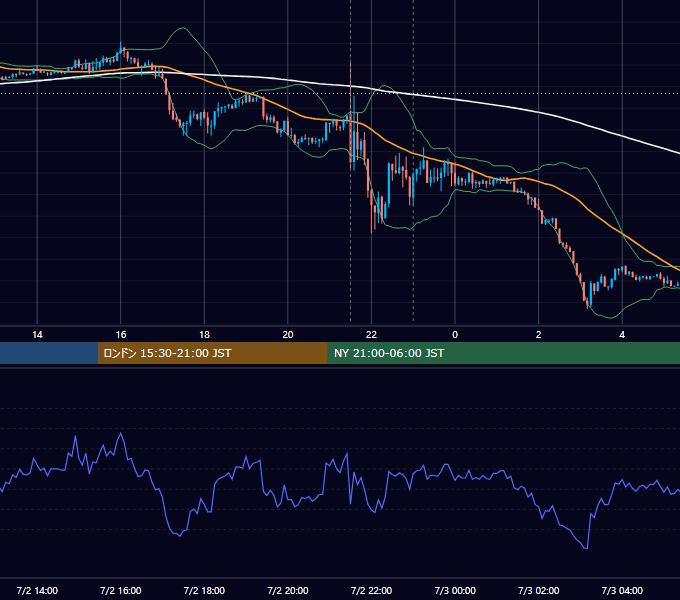Click the 0 hour label on price chart axis
The image size is (680, 600).
(455, 335)
